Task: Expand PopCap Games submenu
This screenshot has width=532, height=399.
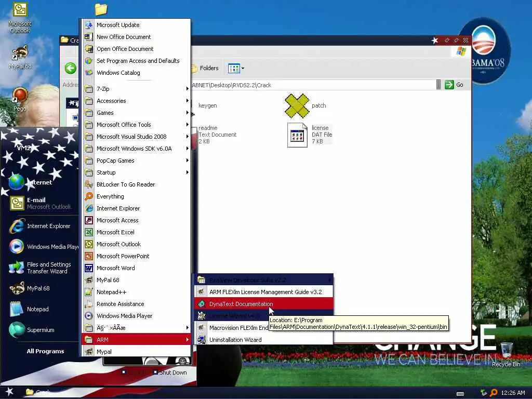Action: (136, 161)
